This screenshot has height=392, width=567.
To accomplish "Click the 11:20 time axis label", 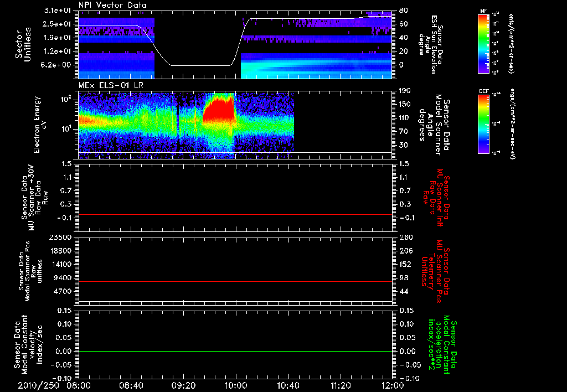I will click(x=341, y=385).
